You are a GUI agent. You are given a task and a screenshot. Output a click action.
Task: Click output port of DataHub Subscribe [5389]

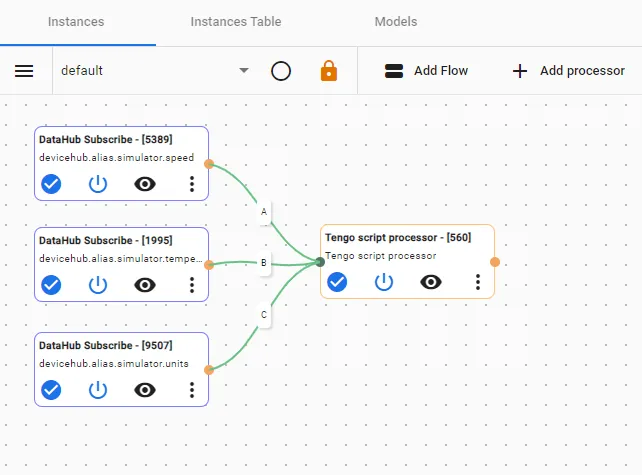209,164
